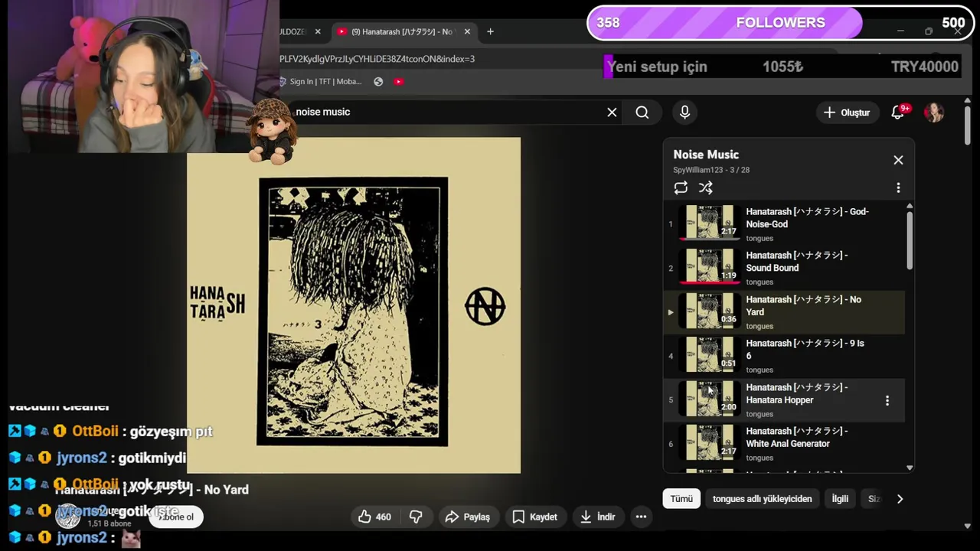Viewport: 980px width, 551px height.
Task: Open the 'Sign In | TFT | Moba' bookmark
Action: click(320, 81)
